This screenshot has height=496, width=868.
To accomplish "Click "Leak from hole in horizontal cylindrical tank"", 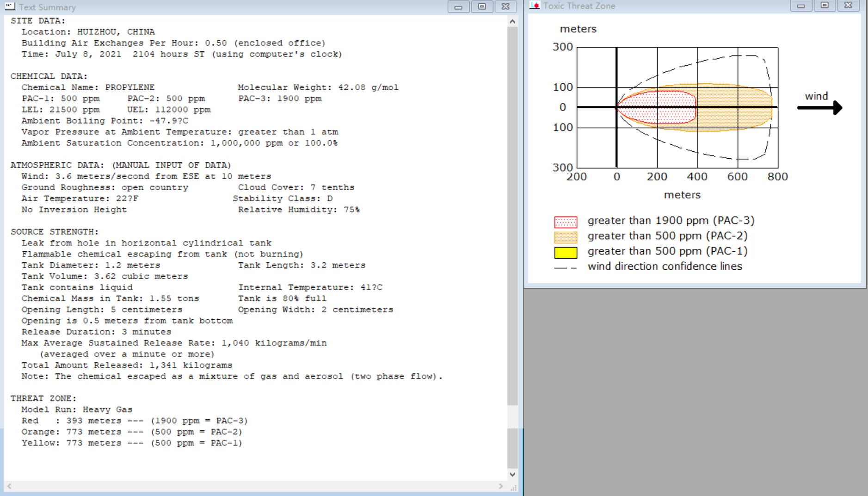I will click(x=147, y=243).
